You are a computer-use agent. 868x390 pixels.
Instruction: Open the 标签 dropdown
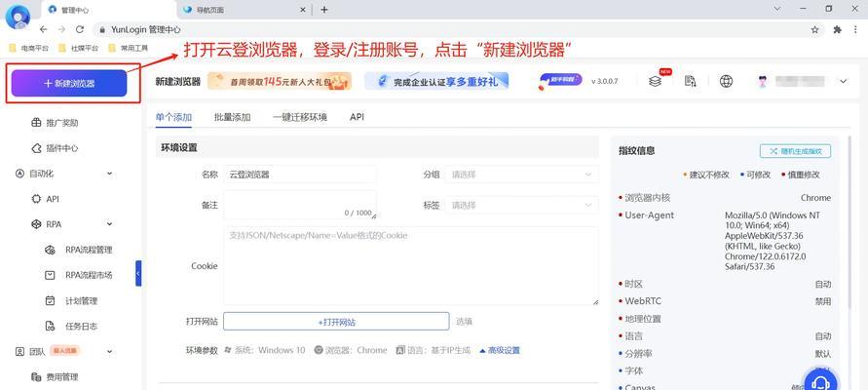(x=521, y=205)
